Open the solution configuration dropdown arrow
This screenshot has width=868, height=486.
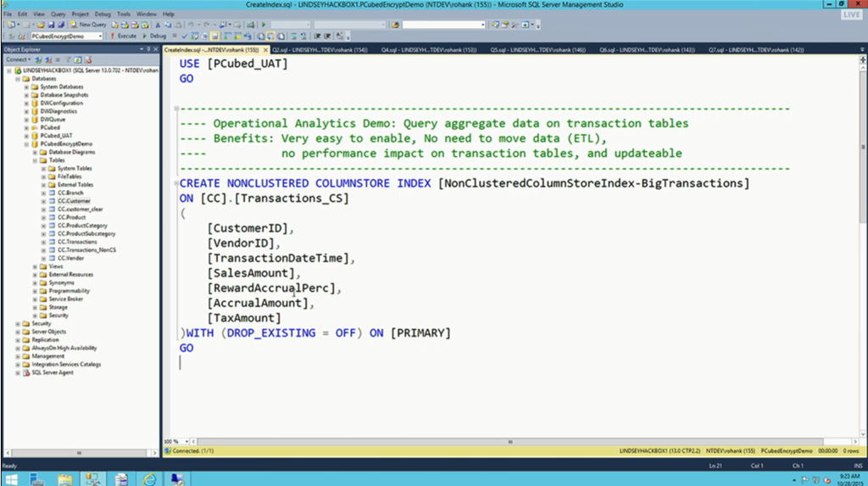tap(308, 25)
